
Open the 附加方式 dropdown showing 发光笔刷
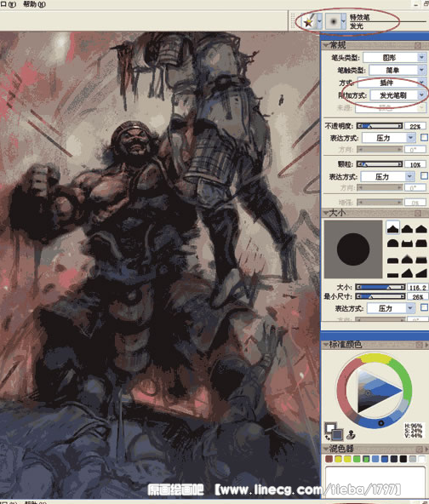[x=398, y=95]
